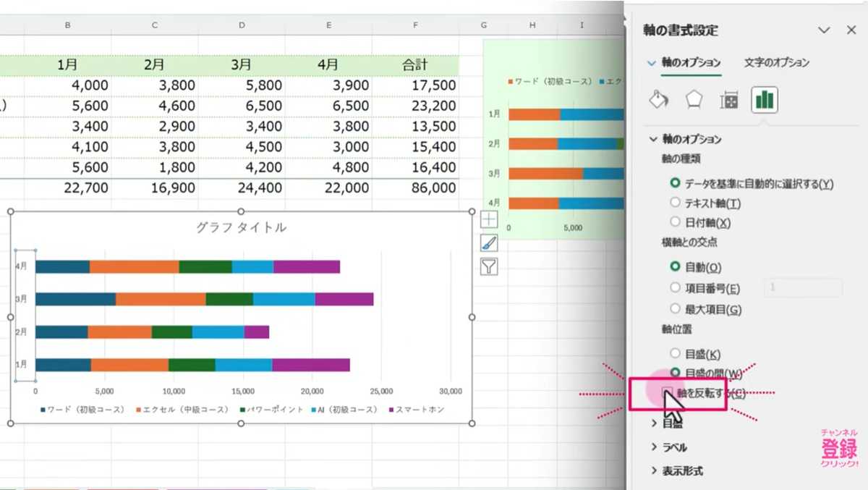Open the chart styles brush icon
Image resolution: width=868 pixels, height=490 pixels.
point(490,242)
